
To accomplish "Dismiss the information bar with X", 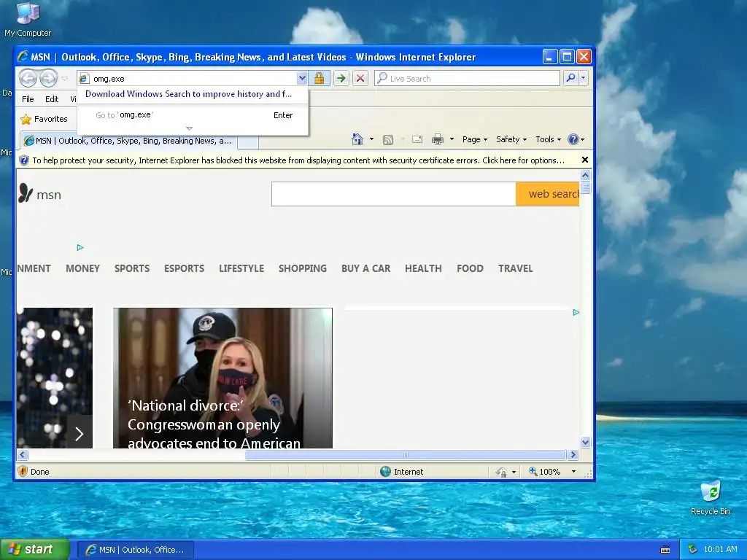I will pyautogui.click(x=585, y=160).
